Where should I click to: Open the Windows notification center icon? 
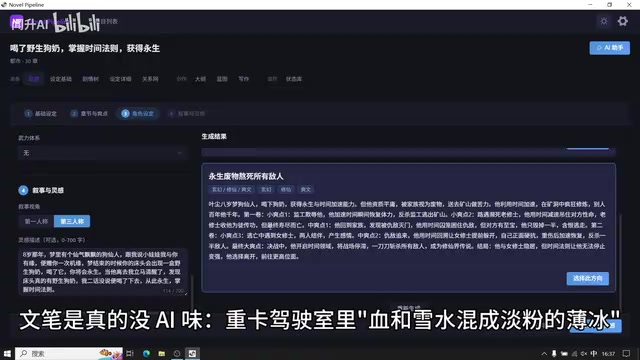coord(627,354)
